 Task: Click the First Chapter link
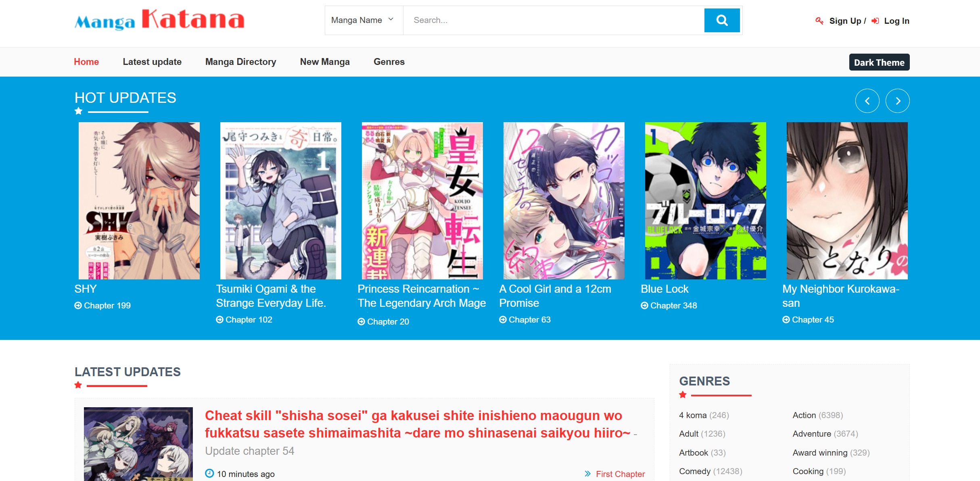[x=621, y=474]
